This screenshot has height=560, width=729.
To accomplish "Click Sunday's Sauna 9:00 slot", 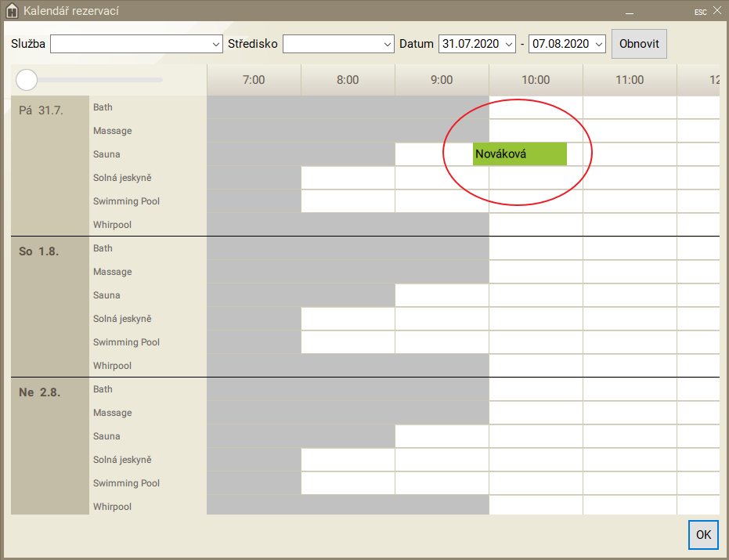I will tap(442, 436).
